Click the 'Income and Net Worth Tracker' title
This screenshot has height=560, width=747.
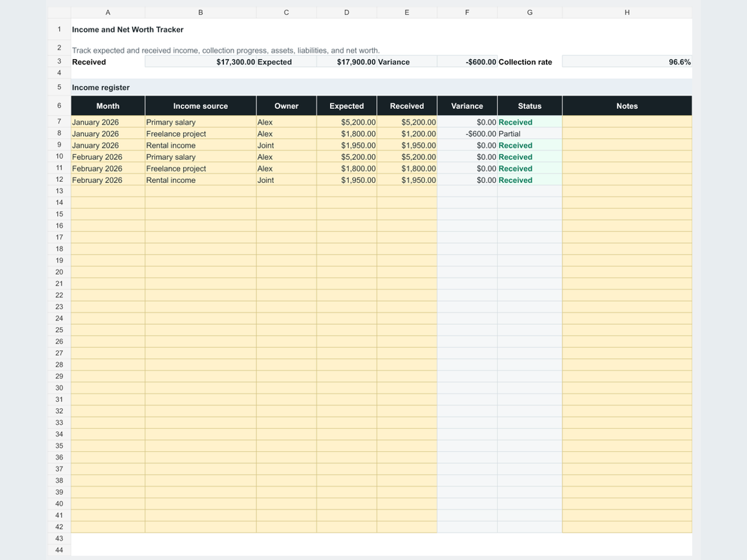coord(128,29)
